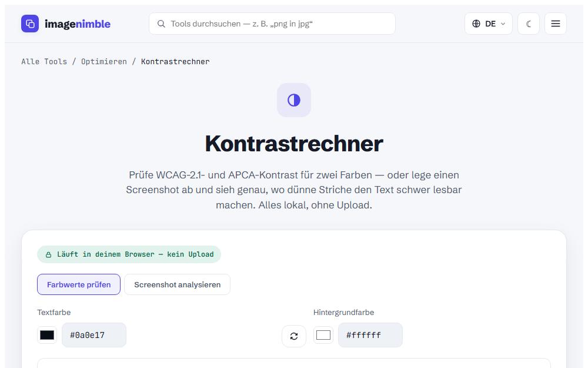Click the Kontrastrechner page heading
This screenshot has width=588, height=368.
click(294, 144)
